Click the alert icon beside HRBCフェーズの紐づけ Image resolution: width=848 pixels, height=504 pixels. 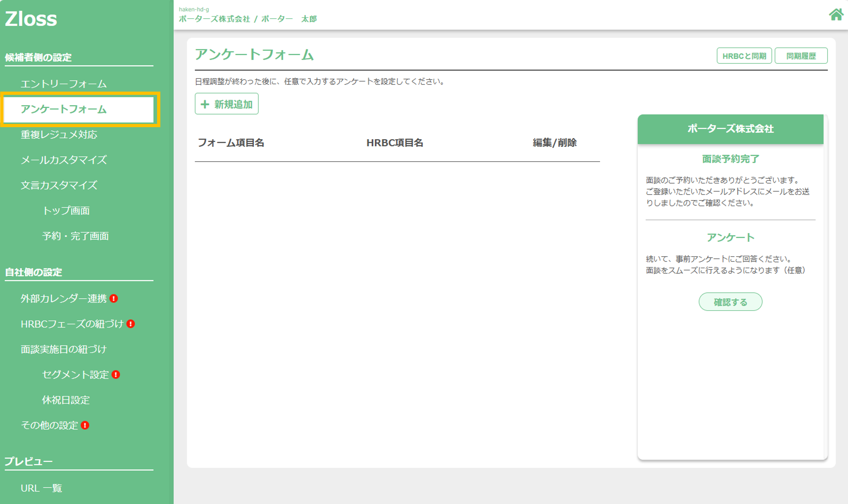pyautogui.click(x=131, y=324)
